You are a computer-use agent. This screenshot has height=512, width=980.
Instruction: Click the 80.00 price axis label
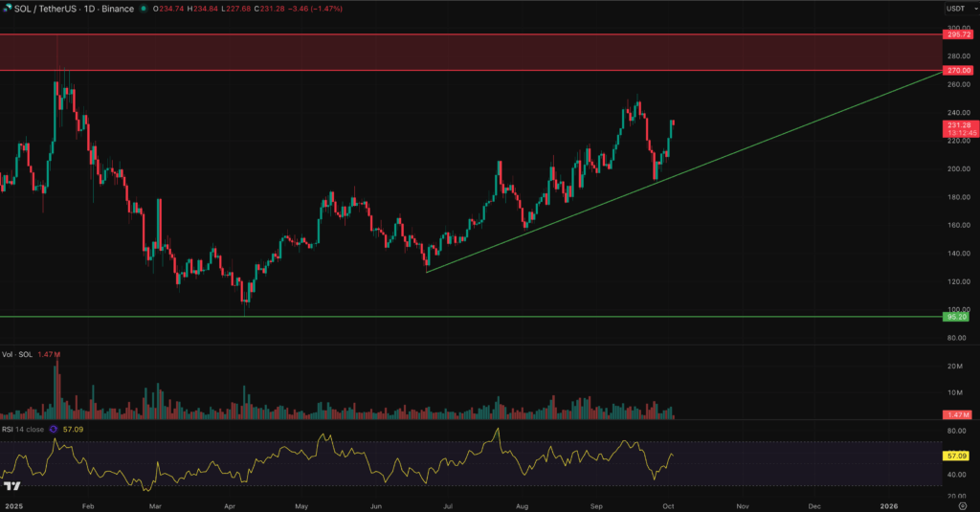pos(957,338)
